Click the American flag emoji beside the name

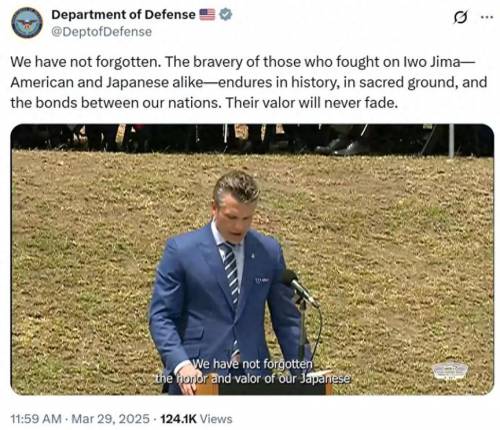point(207,14)
